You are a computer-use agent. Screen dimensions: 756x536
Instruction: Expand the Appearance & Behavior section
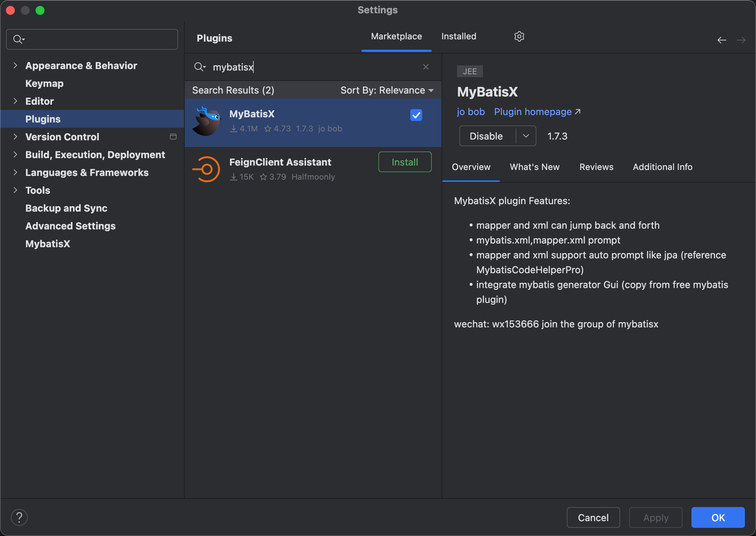click(15, 65)
